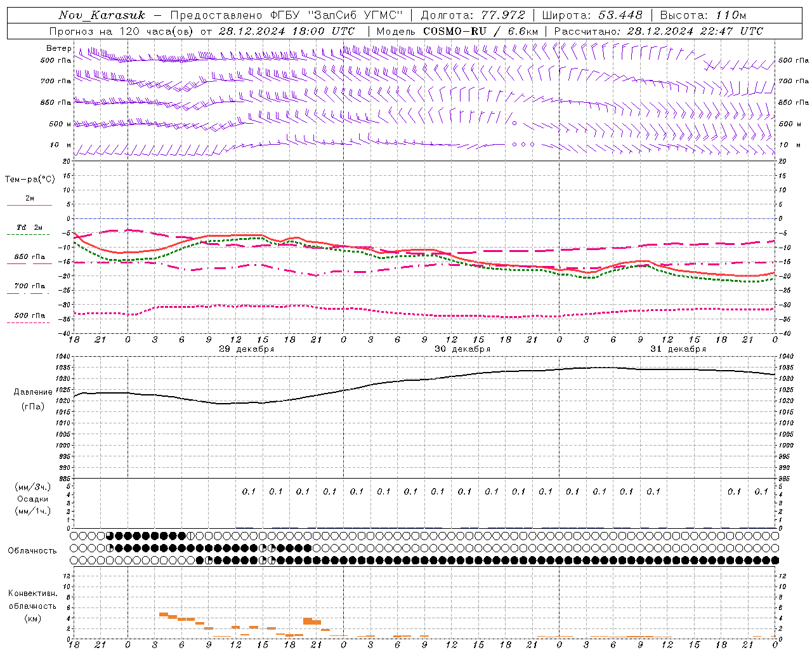
Task: Click the Td 2м legend entry
Action: [29, 227]
